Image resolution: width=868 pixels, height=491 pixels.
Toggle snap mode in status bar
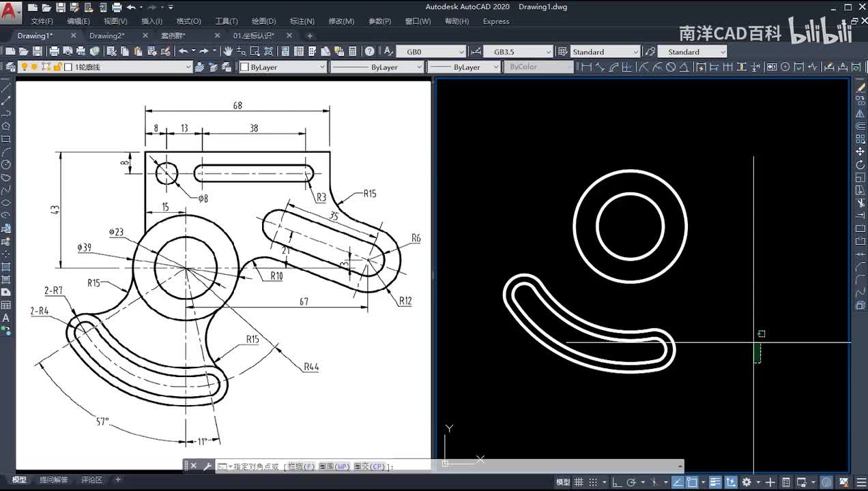point(593,482)
